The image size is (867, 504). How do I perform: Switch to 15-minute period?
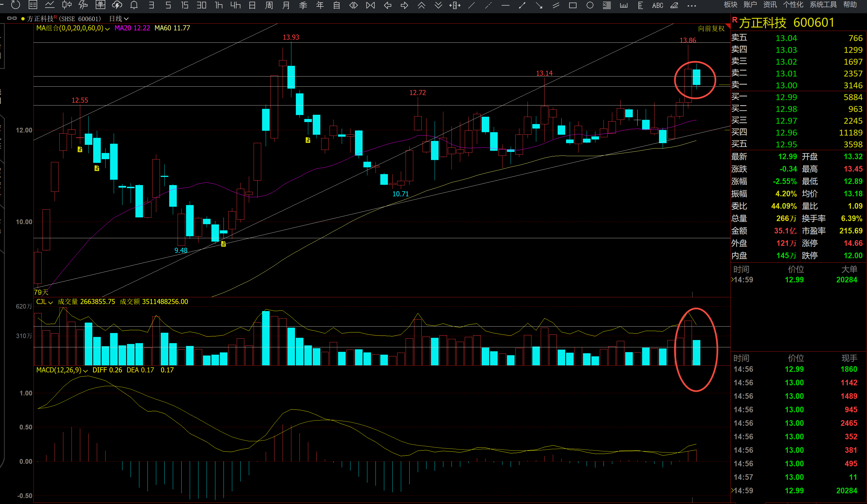[184, 5]
